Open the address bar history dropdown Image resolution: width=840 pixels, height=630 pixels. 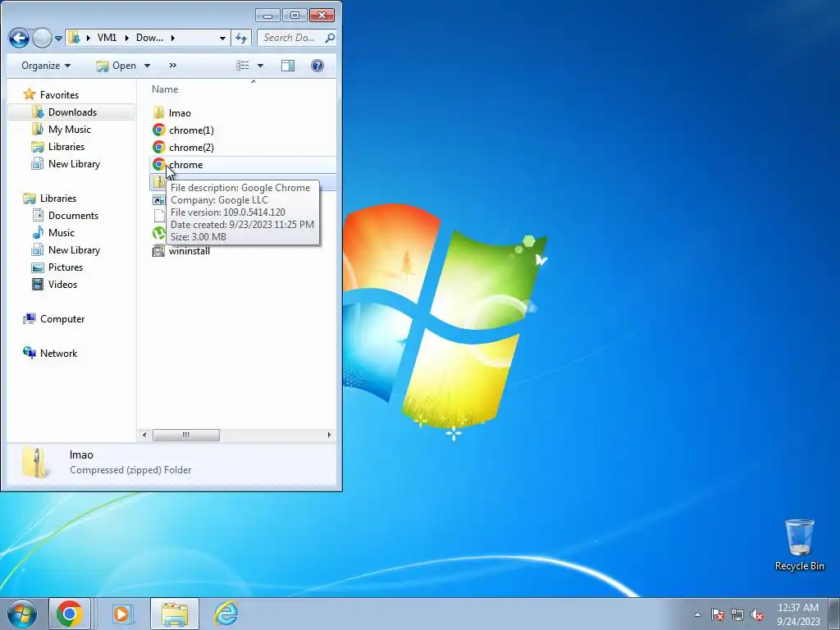click(222, 38)
